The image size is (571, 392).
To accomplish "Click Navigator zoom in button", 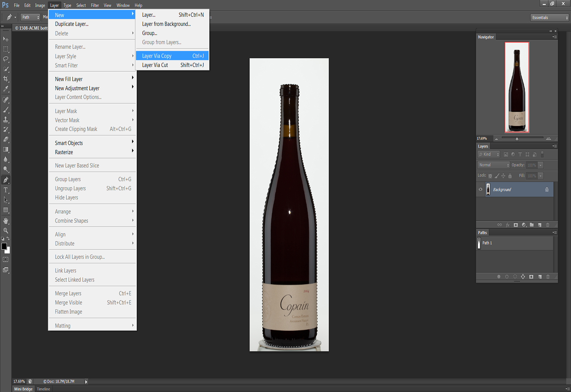I will (x=549, y=139).
